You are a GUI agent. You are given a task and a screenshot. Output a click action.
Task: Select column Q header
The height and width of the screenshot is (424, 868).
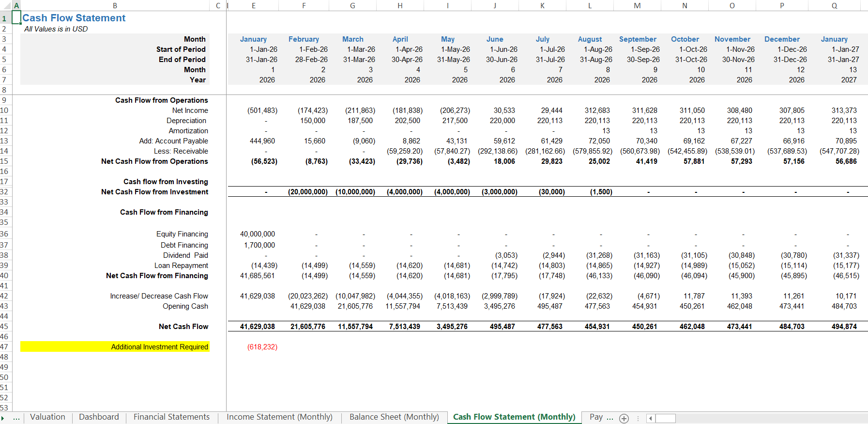[x=834, y=5]
